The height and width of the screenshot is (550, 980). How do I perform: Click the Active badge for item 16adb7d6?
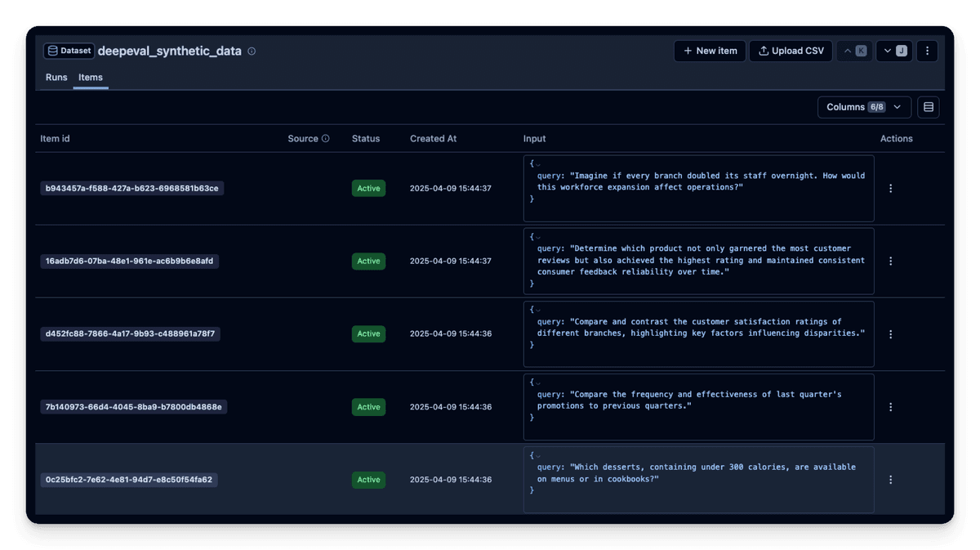(368, 262)
